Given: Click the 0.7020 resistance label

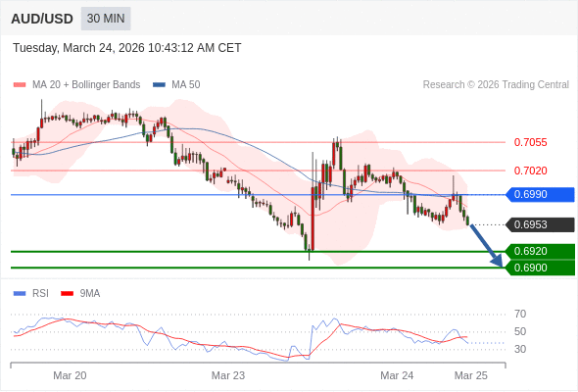Looking at the screenshot, I should (x=530, y=171).
